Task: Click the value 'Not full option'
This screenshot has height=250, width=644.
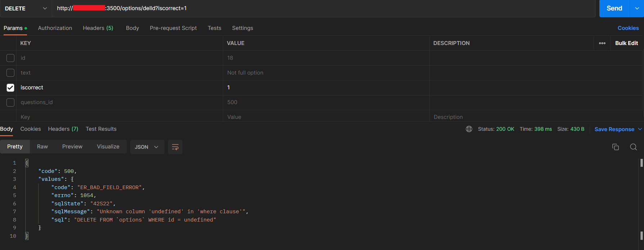Action: tap(245, 73)
